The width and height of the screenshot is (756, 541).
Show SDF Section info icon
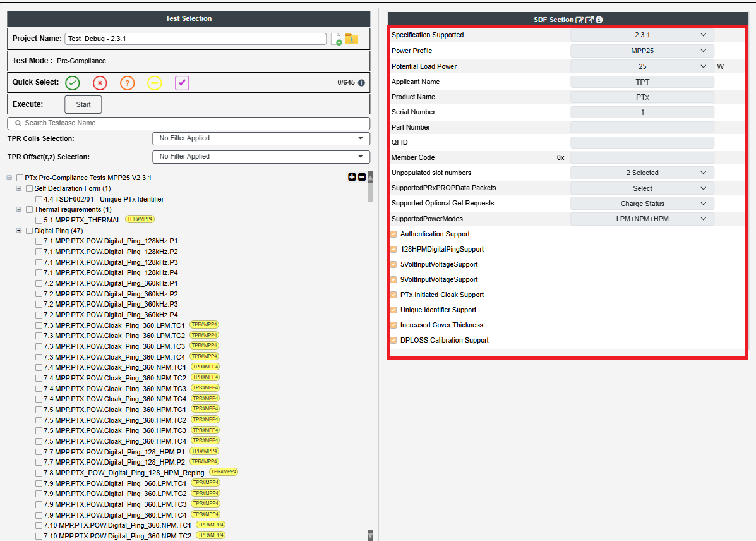pos(599,20)
